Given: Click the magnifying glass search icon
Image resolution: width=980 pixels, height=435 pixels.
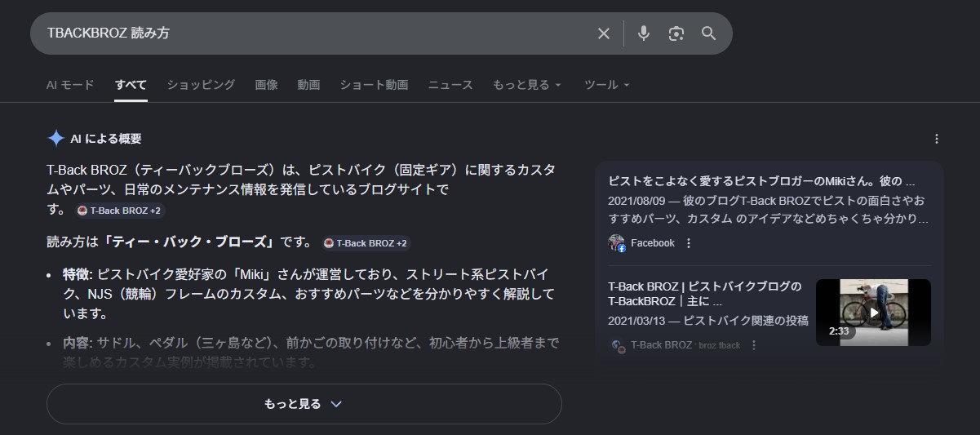Looking at the screenshot, I should coord(708,33).
